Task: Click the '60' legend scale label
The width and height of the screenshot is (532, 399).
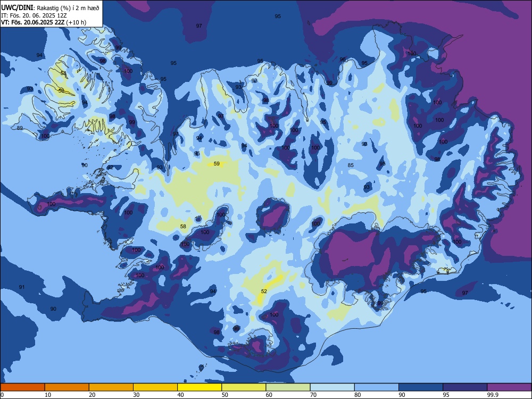Action: coord(269,395)
